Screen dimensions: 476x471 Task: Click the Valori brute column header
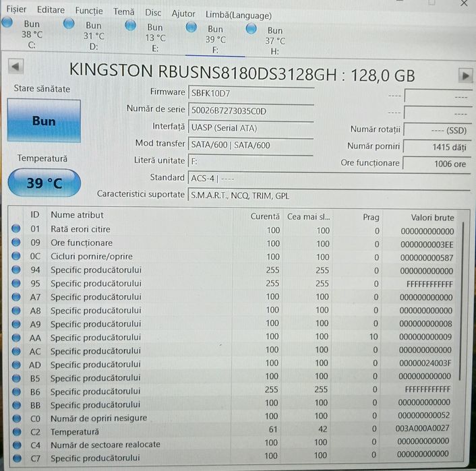432,218
